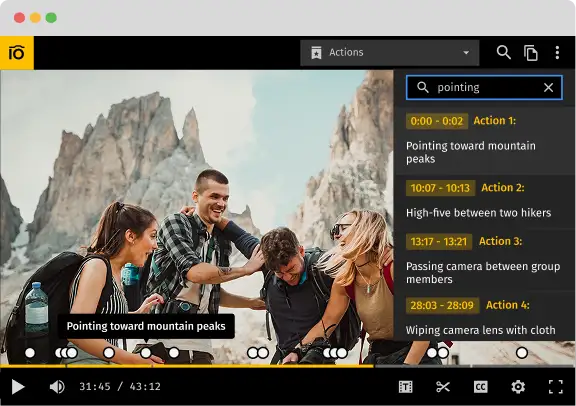576x406 pixels.
Task: Jump to the 28:03 - 28:09 timestamp
Action: (x=442, y=305)
